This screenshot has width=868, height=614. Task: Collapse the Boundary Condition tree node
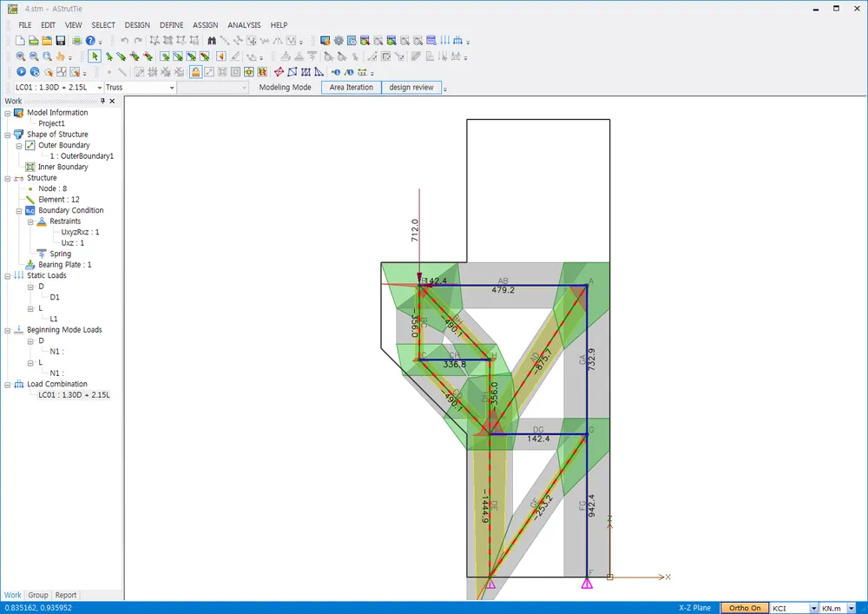[x=19, y=211]
